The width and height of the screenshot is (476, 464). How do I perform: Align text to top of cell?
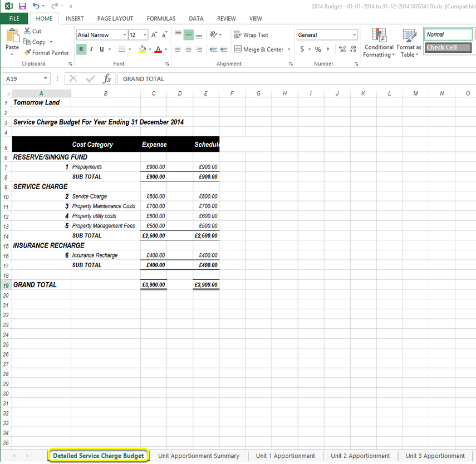[x=178, y=34]
